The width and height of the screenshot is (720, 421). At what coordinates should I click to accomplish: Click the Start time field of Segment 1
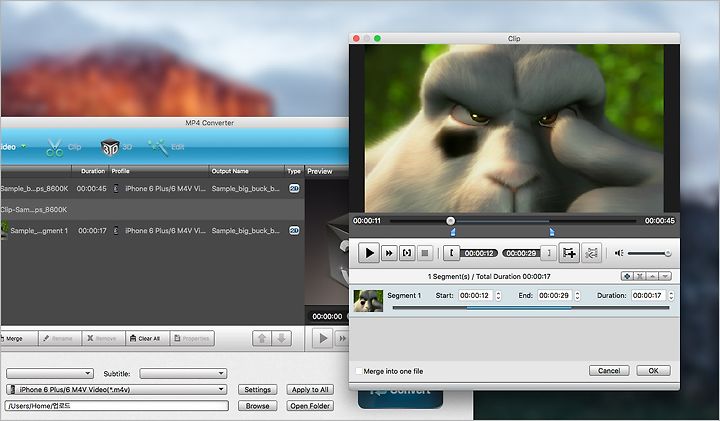click(476, 296)
